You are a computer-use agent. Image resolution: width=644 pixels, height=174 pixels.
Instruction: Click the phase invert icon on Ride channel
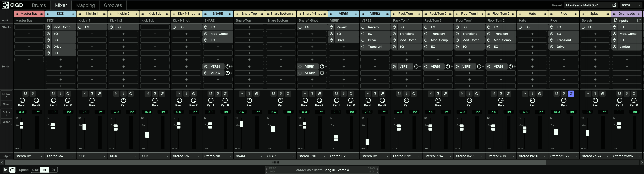tap(571, 93)
